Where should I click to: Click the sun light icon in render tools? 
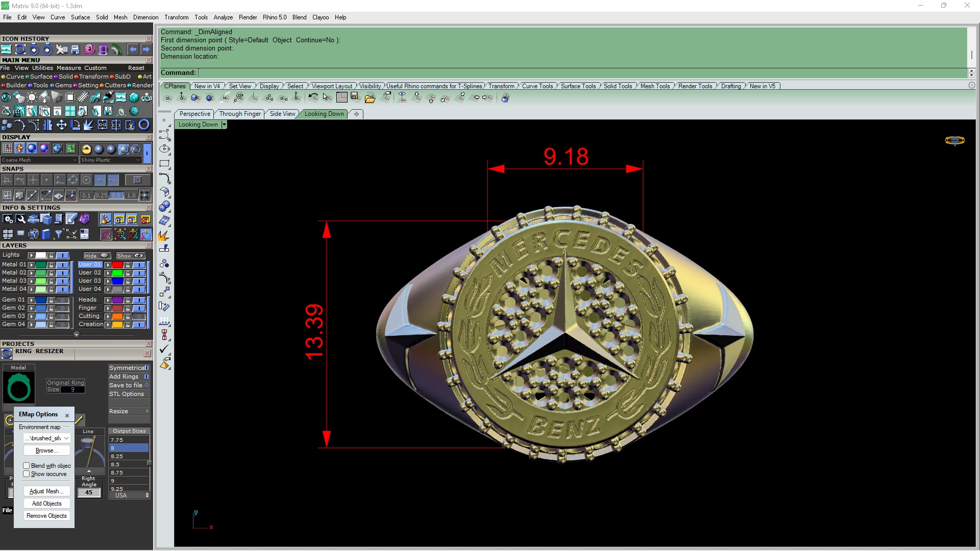point(32,97)
